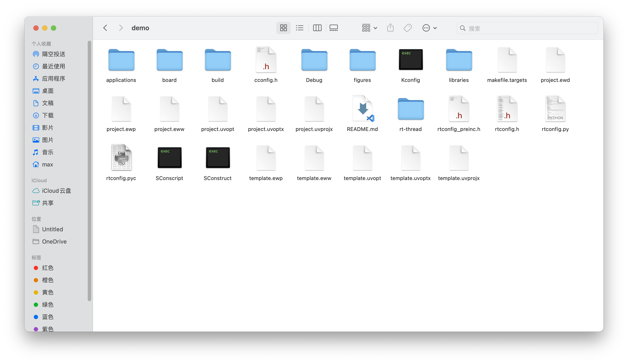Select the Kconfig exec file icon
Image resolution: width=628 pixels, height=364 pixels.
point(410,60)
